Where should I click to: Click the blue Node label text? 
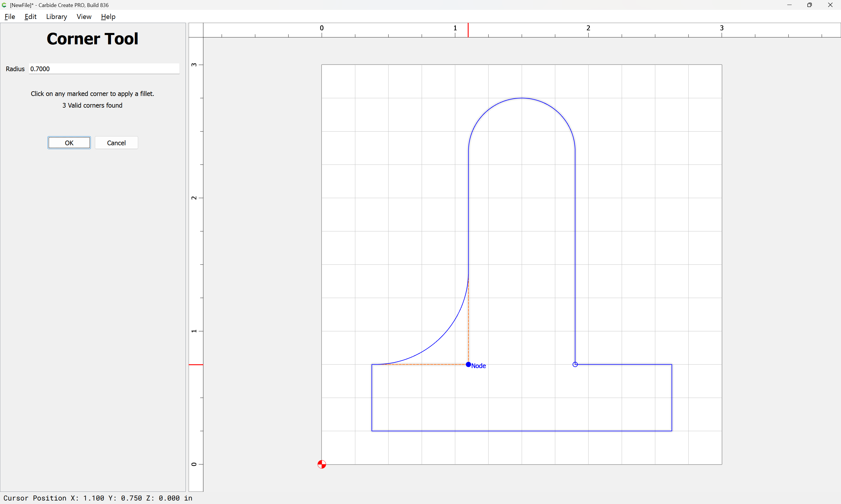click(479, 366)
